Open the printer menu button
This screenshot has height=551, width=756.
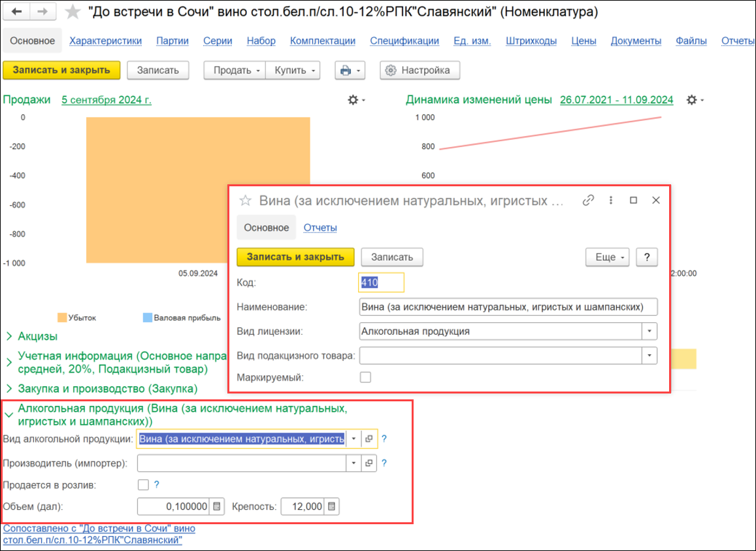[x=350, y=71]
